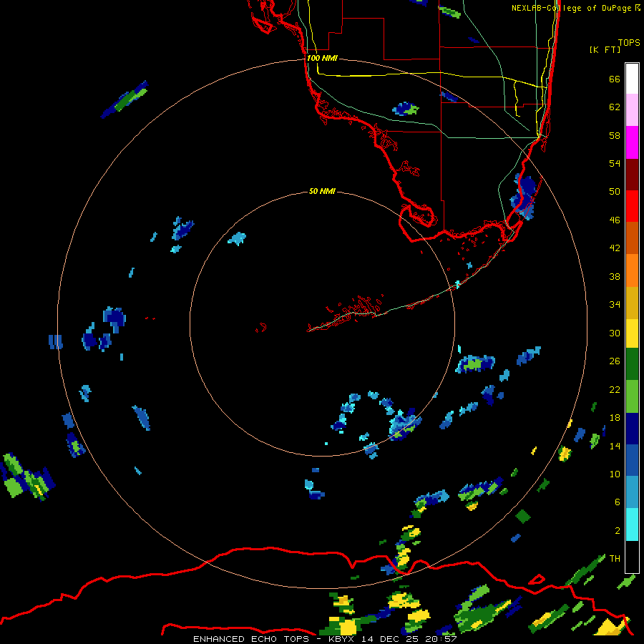Click the legend value 34
Screen dimensions: 644x644
(615, 304)
